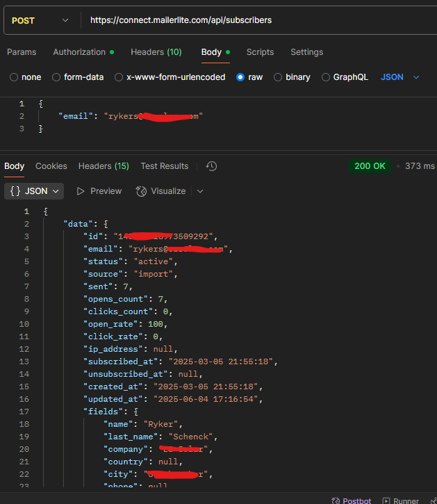Expand the Visualize options chevron

[x=200, y=191]
